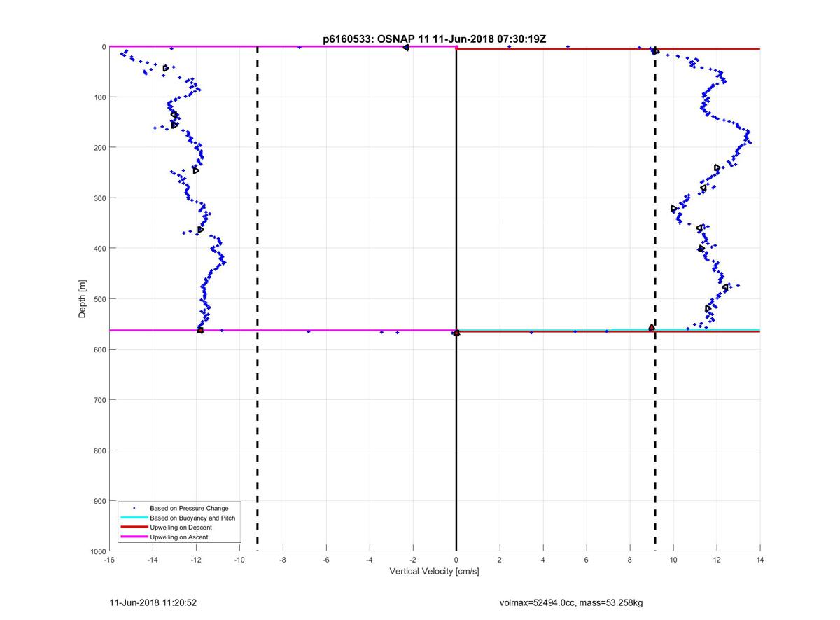The image size is (840, 620).
Task: Click the depth-axis tick label '0' at top
Action: click(x=104, y=47)
